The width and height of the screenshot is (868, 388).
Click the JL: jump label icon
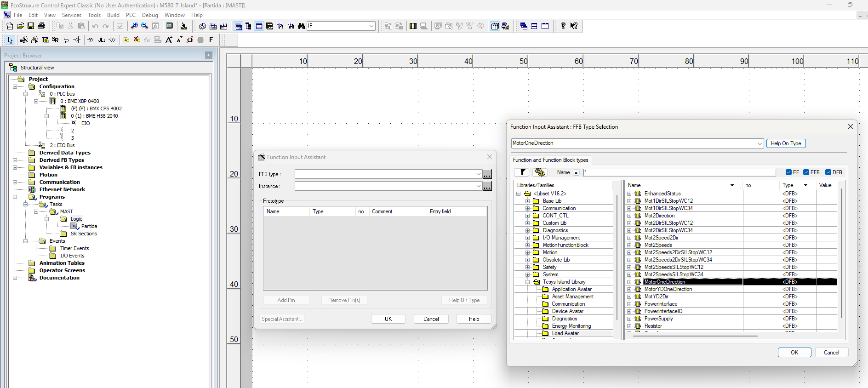click(x=102, y=40)
